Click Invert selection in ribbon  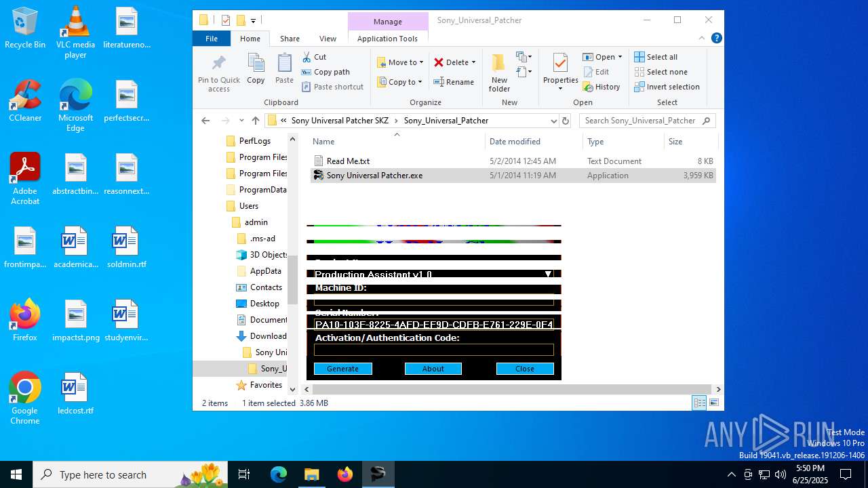coord(667,87)
